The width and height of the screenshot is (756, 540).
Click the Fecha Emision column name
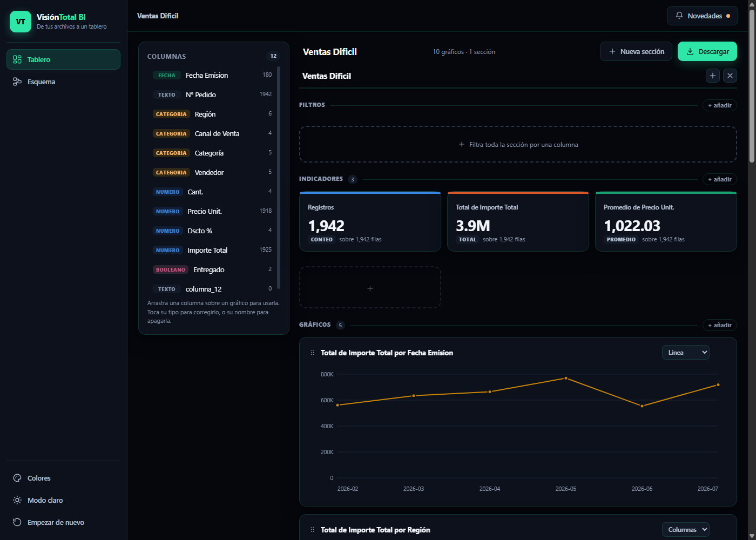click(207, 76)
